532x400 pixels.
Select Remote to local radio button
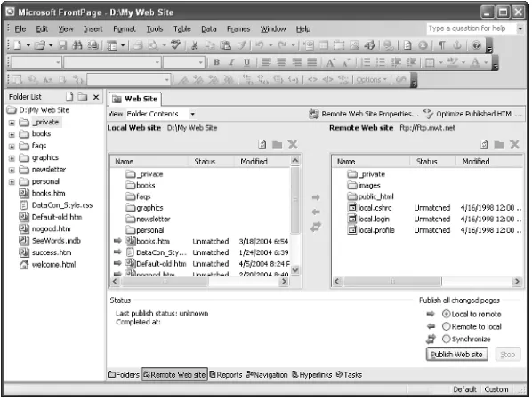pos(447,326)
